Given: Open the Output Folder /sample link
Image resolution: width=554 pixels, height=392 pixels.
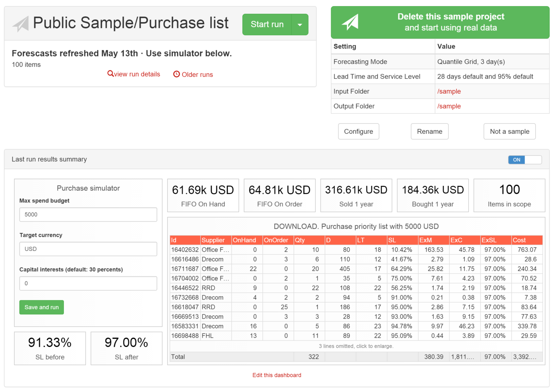Looking at the screenshot, I should 449,106.
